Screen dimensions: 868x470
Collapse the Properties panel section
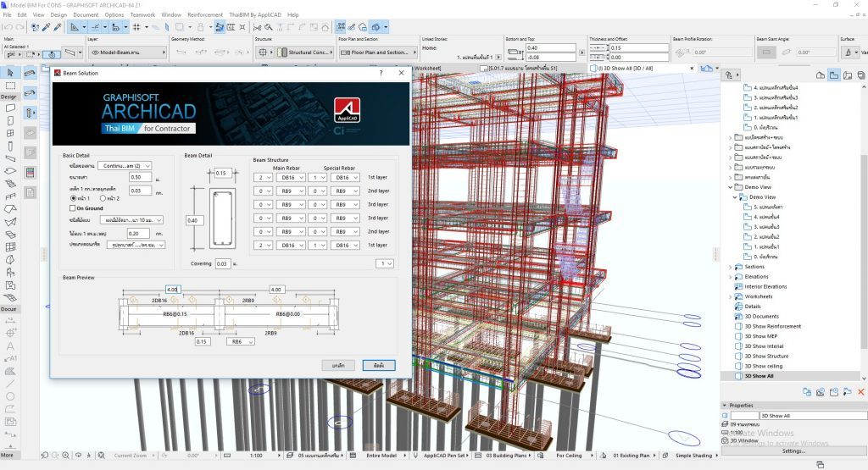pos(724,406)
